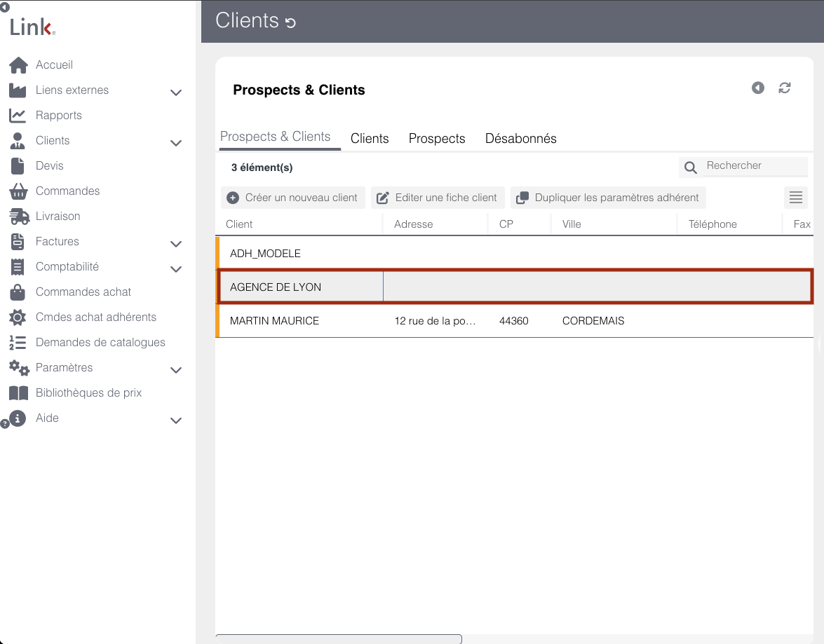This screenshot has height=644, width=824.
Task: Expand the Comptabilité submenu chevron
Action: click(176, 269)
